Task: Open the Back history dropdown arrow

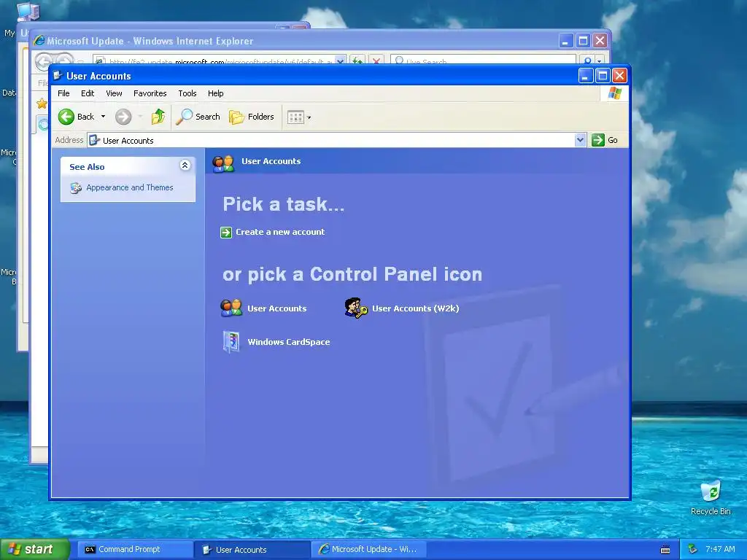Action: (x=103, y=117)
